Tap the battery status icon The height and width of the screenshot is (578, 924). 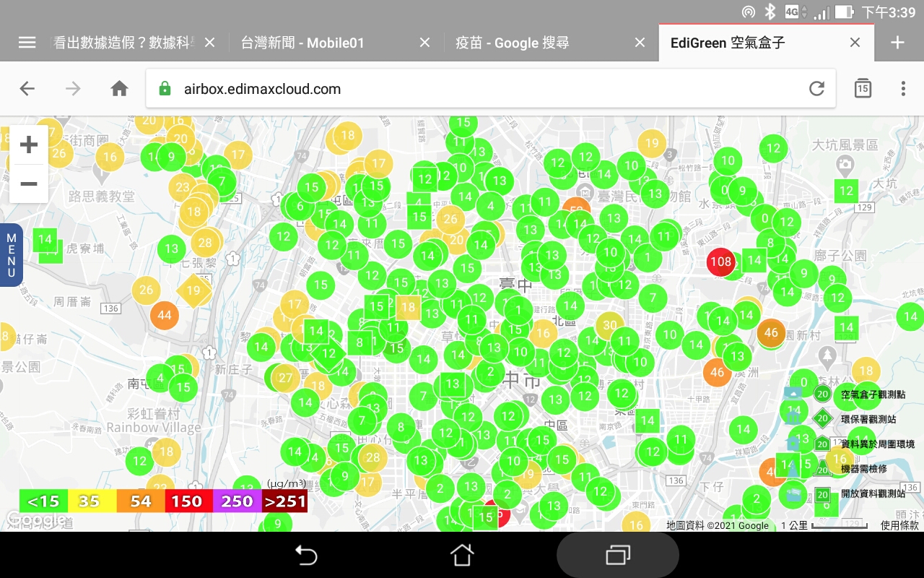coord(844,12)
